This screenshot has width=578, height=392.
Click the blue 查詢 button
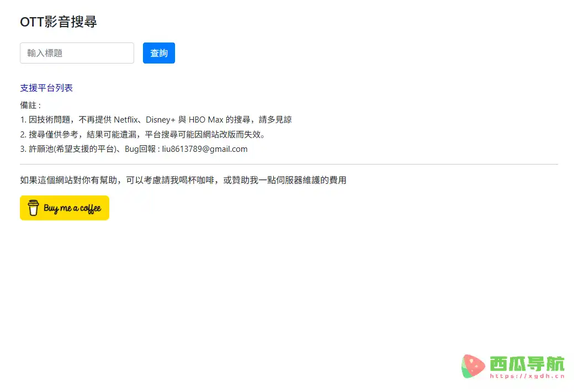(159, 53)
